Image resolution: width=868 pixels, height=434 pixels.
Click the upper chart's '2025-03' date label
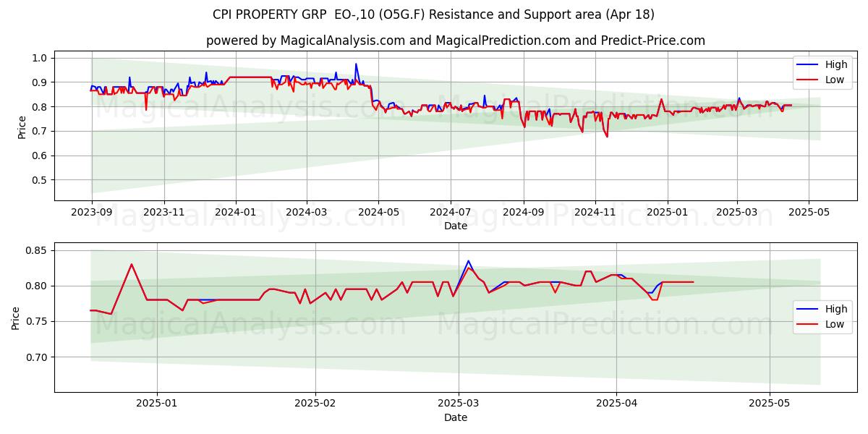739,213
